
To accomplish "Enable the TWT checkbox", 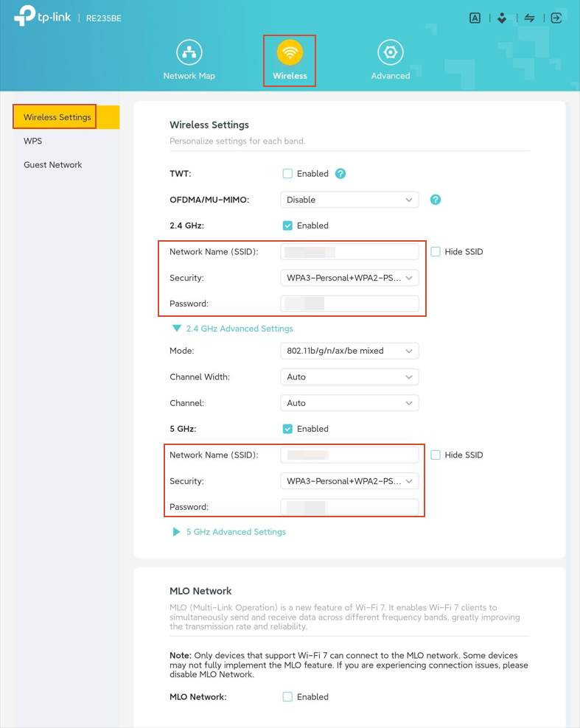I will click(287, 174).
